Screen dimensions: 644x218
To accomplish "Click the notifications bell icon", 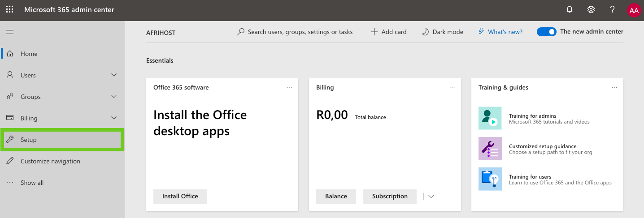I will (x=570, y=9).
